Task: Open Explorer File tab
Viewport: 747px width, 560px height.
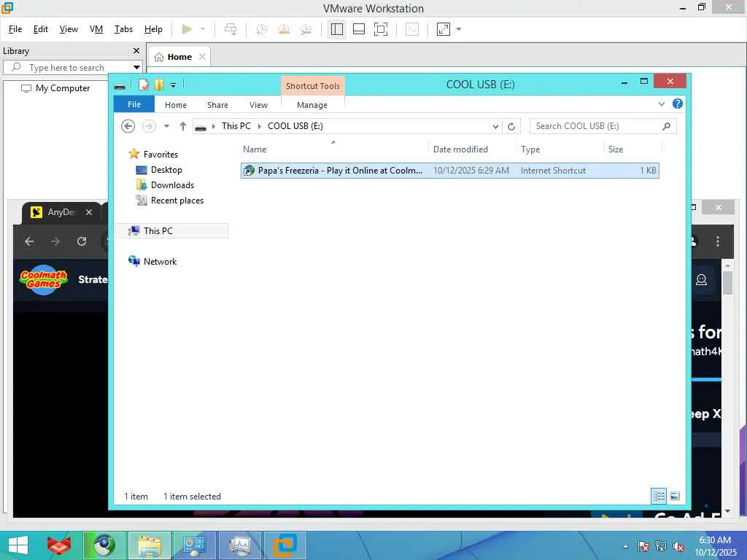Action: [x=134, y=104]
